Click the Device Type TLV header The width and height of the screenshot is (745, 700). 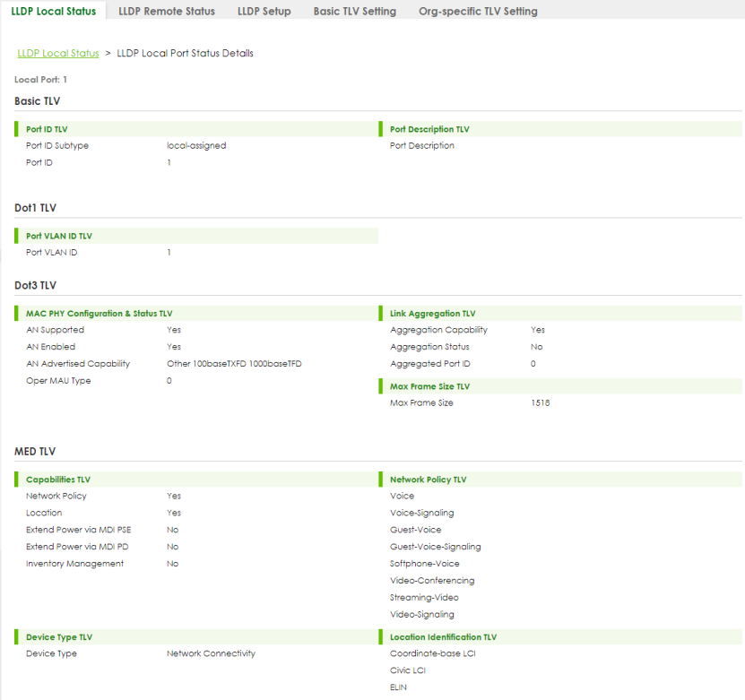coord(59,637)
